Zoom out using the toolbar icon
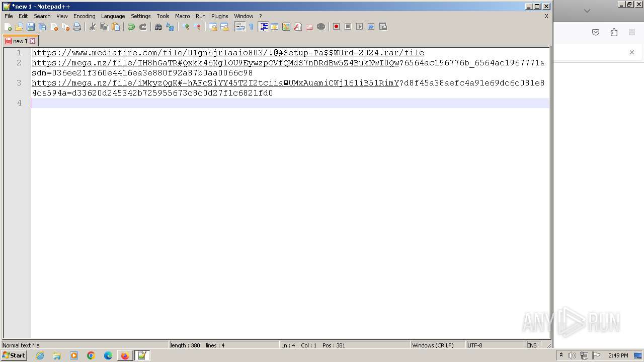644x362 pixels. tap(197, 27)
